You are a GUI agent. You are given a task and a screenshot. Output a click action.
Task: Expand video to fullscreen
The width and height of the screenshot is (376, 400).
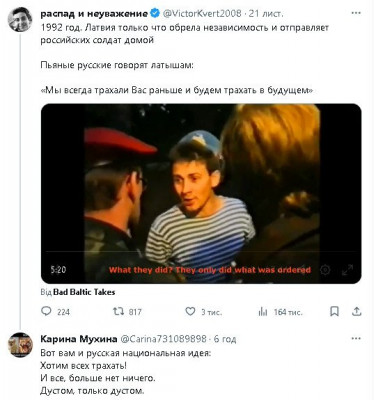(x=347, y=270)
